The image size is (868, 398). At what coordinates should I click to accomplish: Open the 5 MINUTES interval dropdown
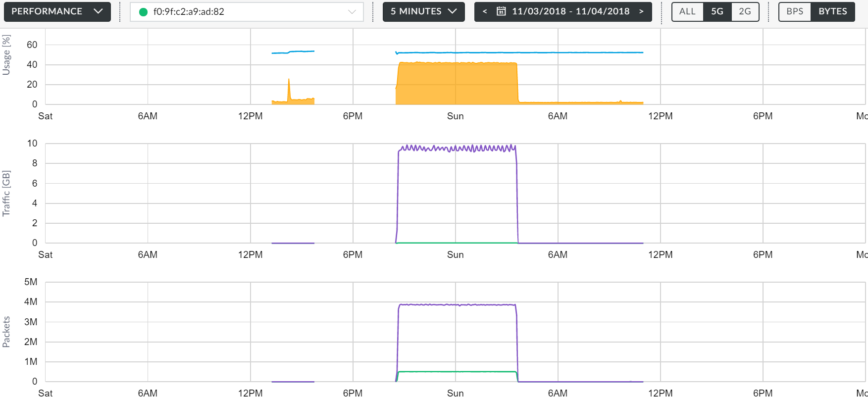(x=423, y=11)
